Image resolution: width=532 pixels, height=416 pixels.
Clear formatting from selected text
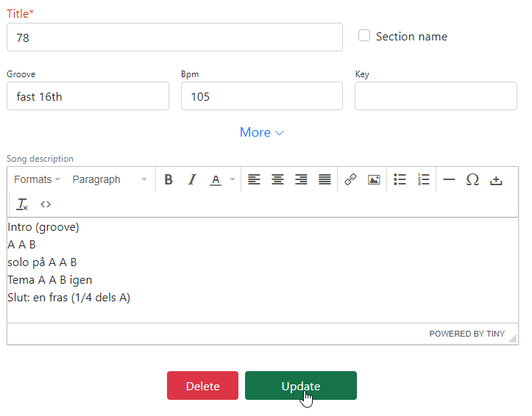point(22,204)
